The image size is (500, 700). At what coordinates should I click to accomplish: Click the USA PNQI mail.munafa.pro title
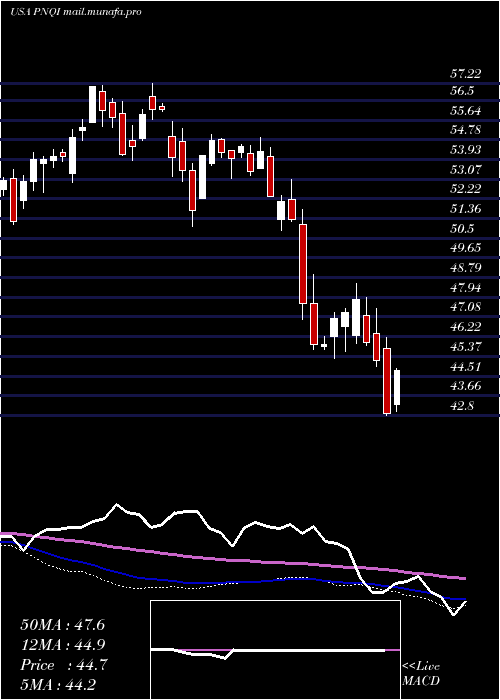tap(76, 12)
